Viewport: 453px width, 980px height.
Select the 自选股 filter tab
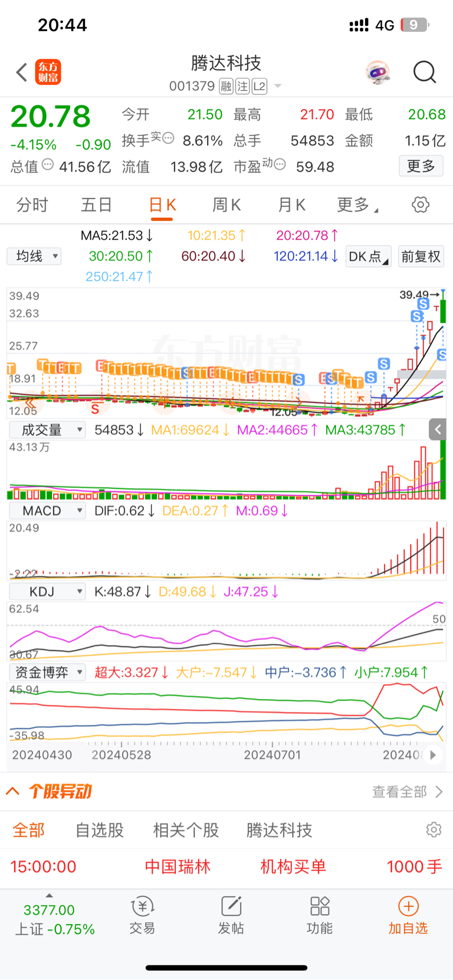pyautogui.click(x=100, y=830)
